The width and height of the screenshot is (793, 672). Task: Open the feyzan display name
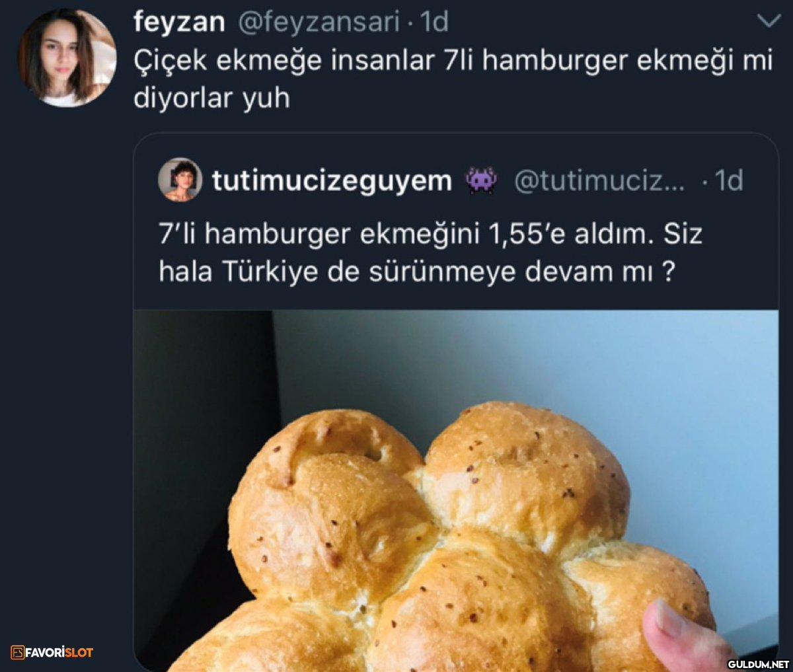click(179, 22)
